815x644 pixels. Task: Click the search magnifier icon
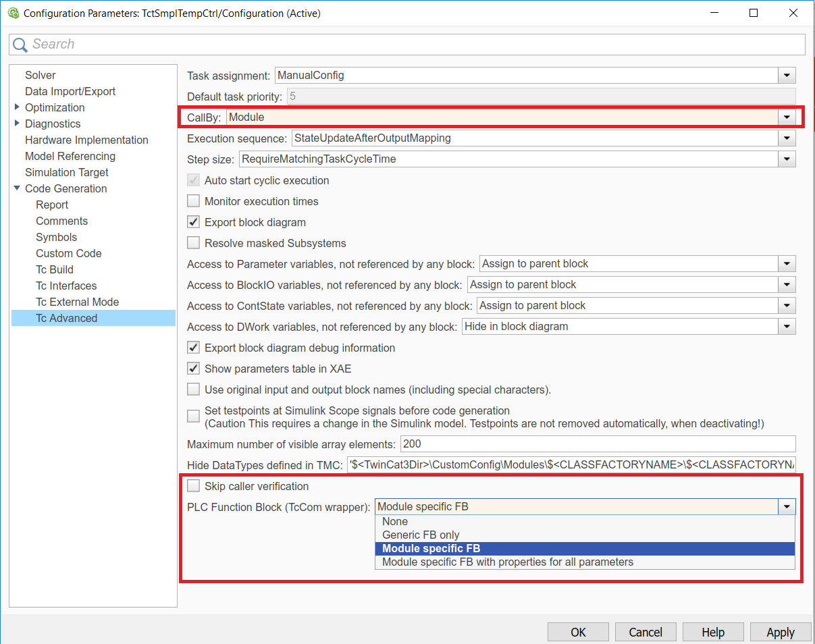pyautogui.click(x=21, y=45)
